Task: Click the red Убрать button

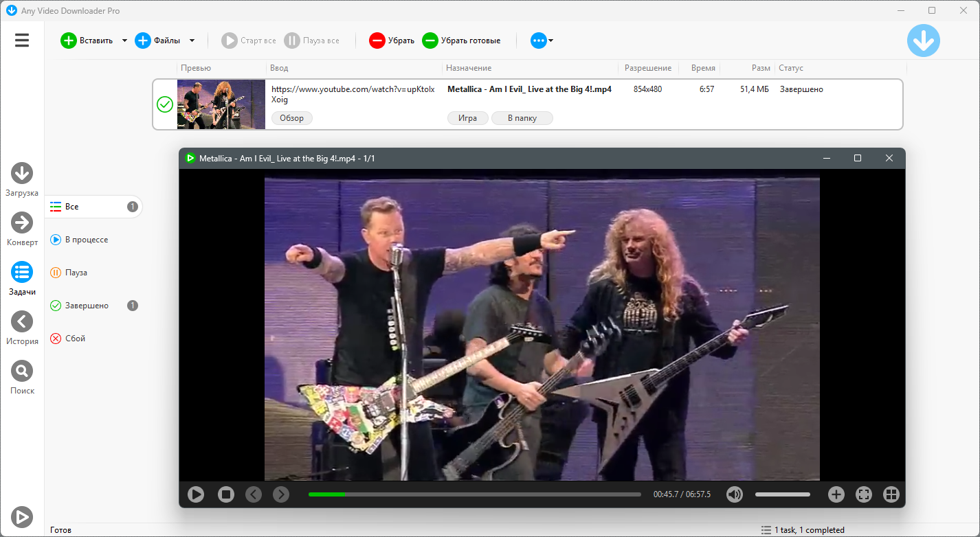Action: pos(392,41)
